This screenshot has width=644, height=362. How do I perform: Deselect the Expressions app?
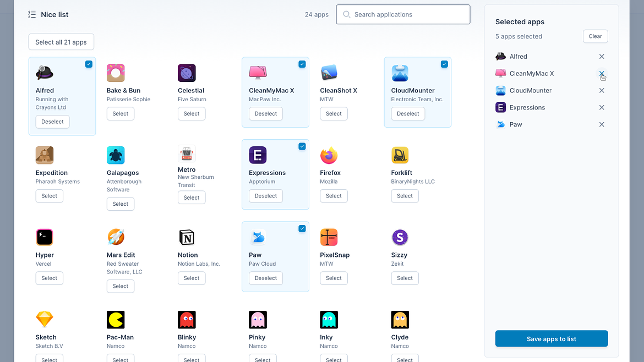click(266, 196)
